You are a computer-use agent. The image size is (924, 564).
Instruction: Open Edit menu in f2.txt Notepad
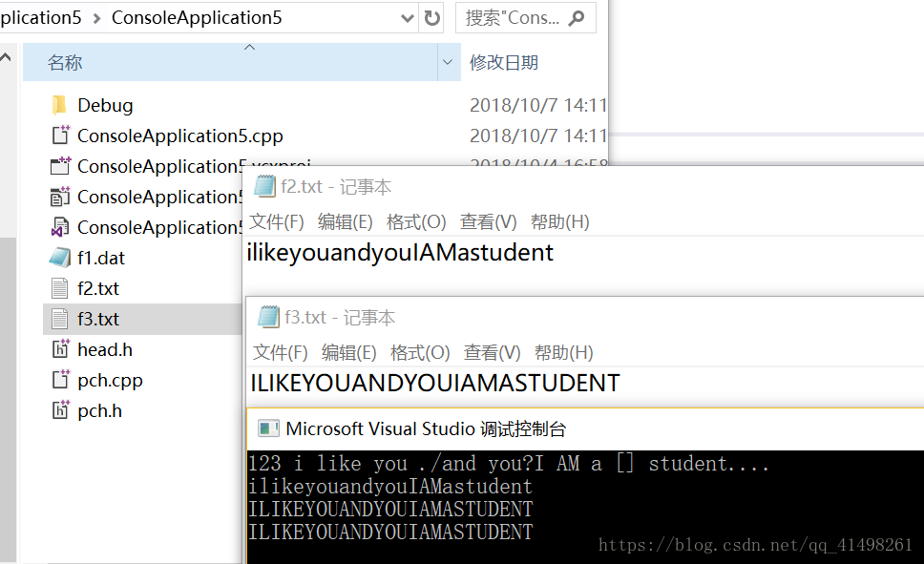pos(346,222)
